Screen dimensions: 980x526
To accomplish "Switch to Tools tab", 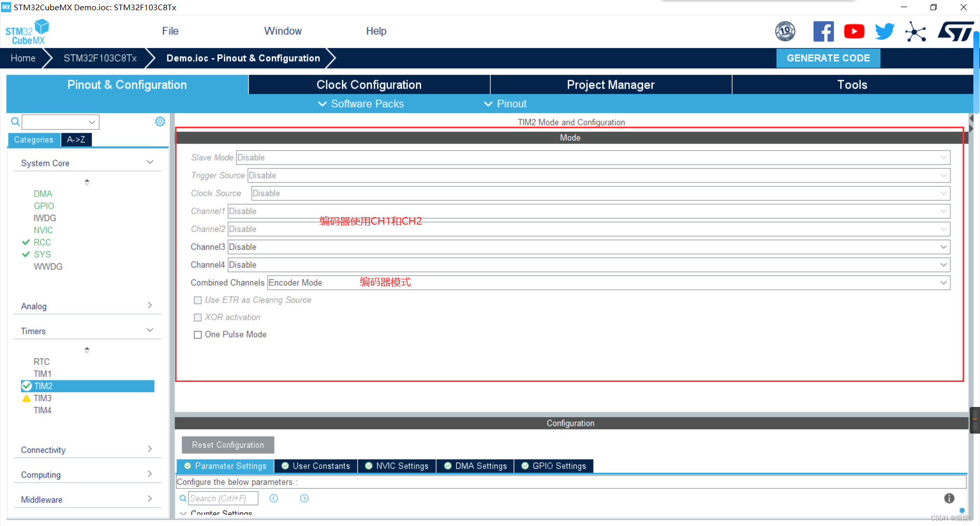I will tap(852, 85).
